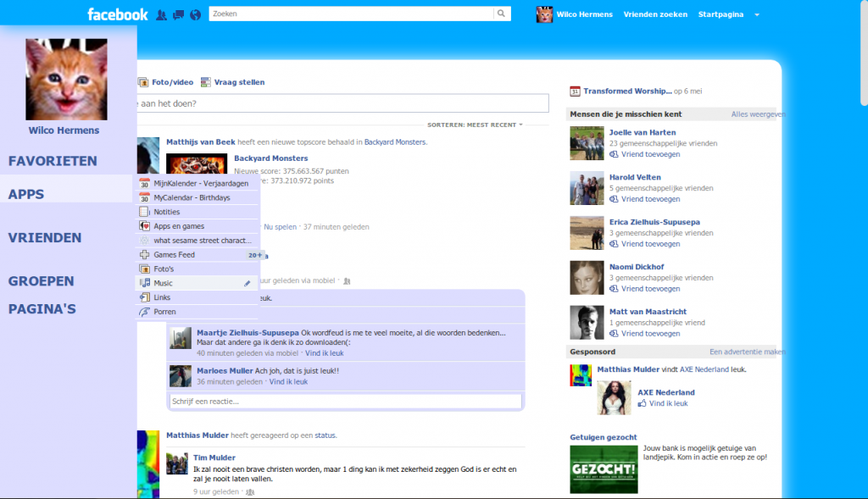The image size is (868, 499).
Task: Click Vriend toevoegen for Naomi Dickhof
Action: point(650,289)
